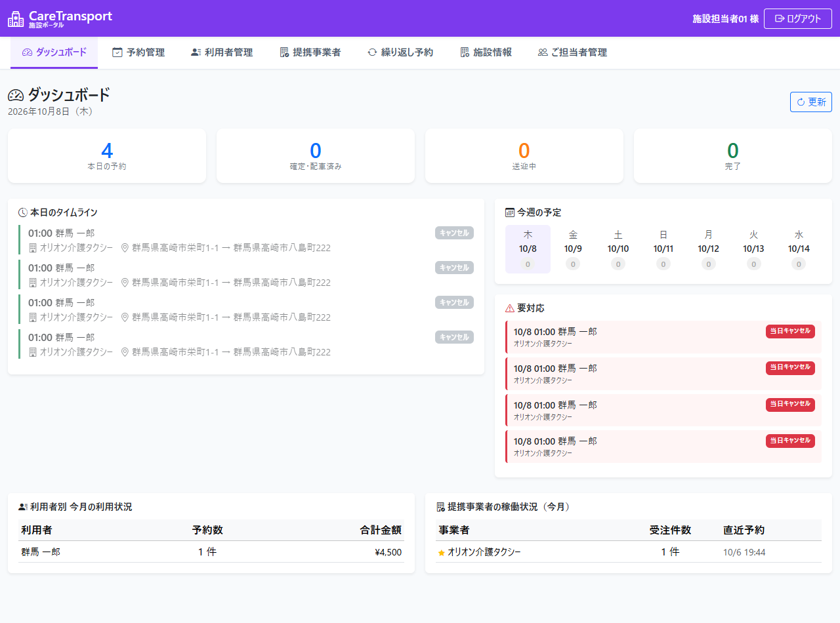Screen dimensions: 840x623
Task: Click the ログアウト button
Action: 798,18
